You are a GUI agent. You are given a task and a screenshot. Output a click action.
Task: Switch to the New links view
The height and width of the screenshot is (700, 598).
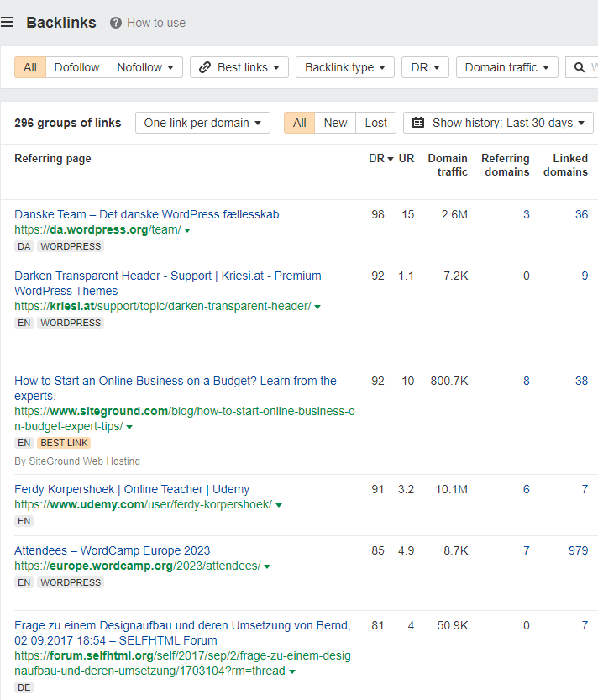click(335, 122)
